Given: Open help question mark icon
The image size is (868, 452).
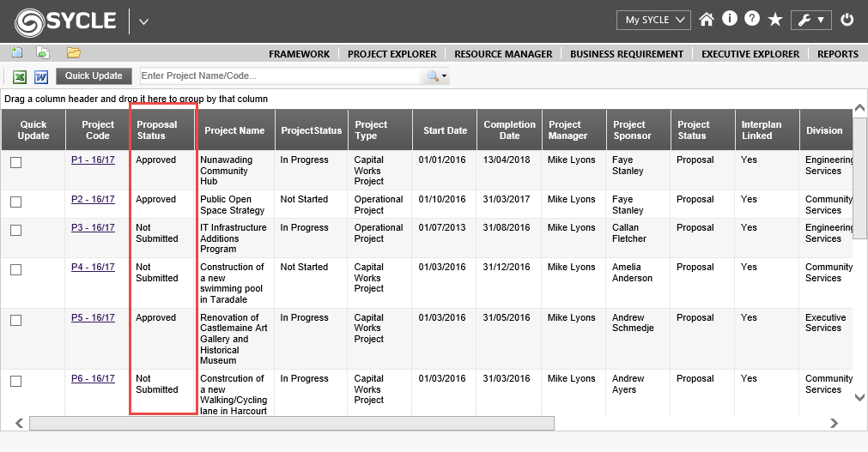Looking at the screenshot, I should [x=752, y=19].
